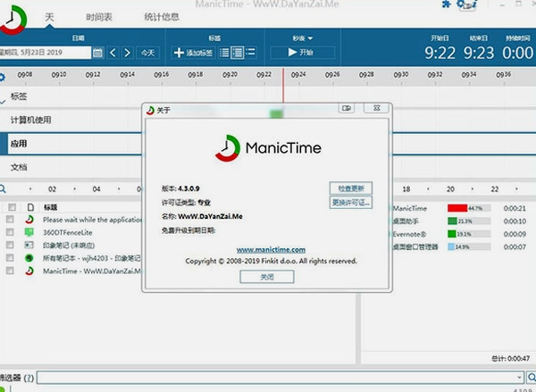536x392 pixels.
Task: Select 桌面助手 in the summary list
Action: (x=406, y=221)
